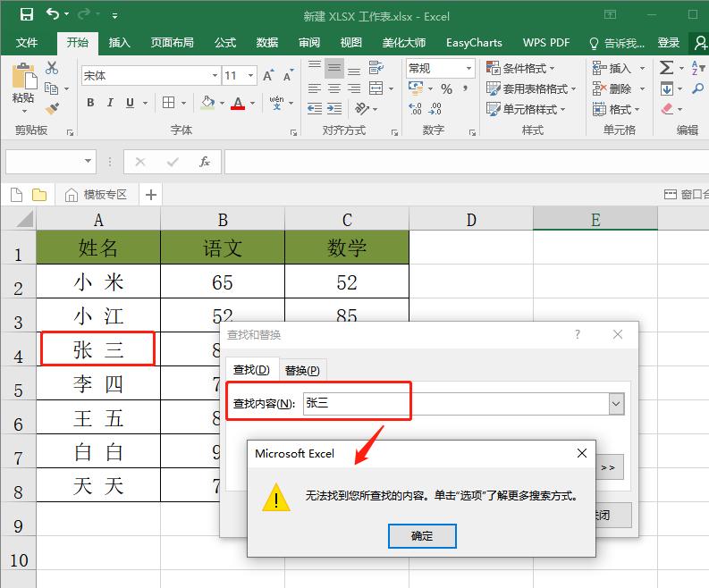
Task: Toggle italic formatting
Action: point(110,103)
